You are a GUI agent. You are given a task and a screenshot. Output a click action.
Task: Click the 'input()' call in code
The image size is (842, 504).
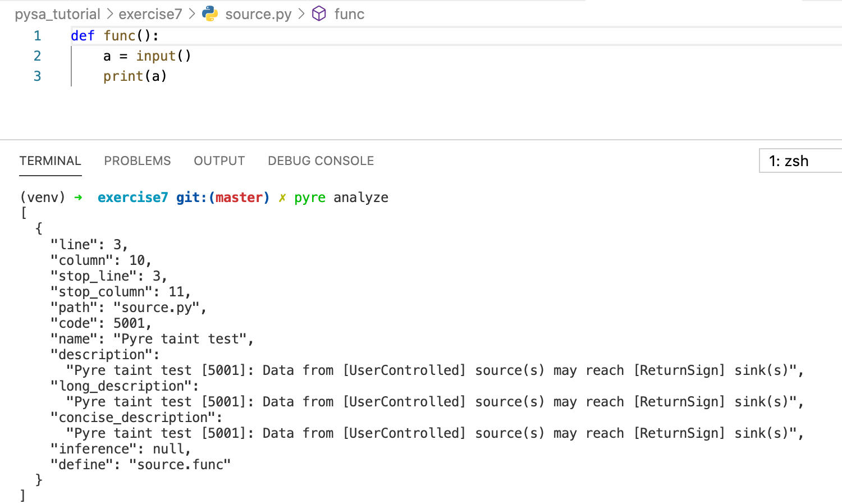click(164, 56)
